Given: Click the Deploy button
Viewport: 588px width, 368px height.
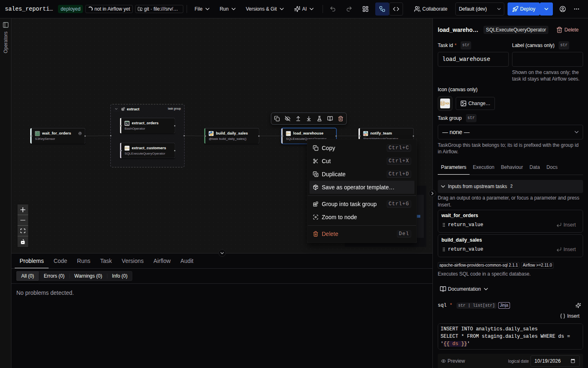Looking at the screenshot, I should tap(524, 9).
